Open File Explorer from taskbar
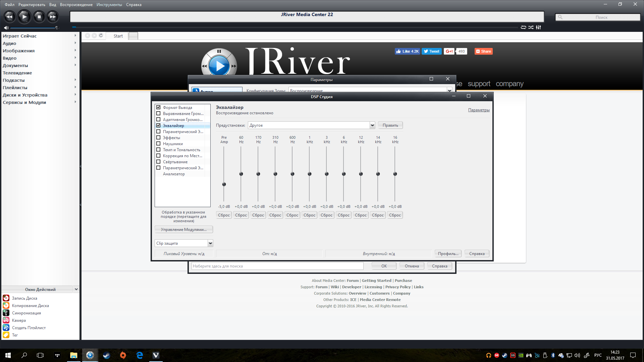Screen dimensions: 644x362 pos(73,355)
